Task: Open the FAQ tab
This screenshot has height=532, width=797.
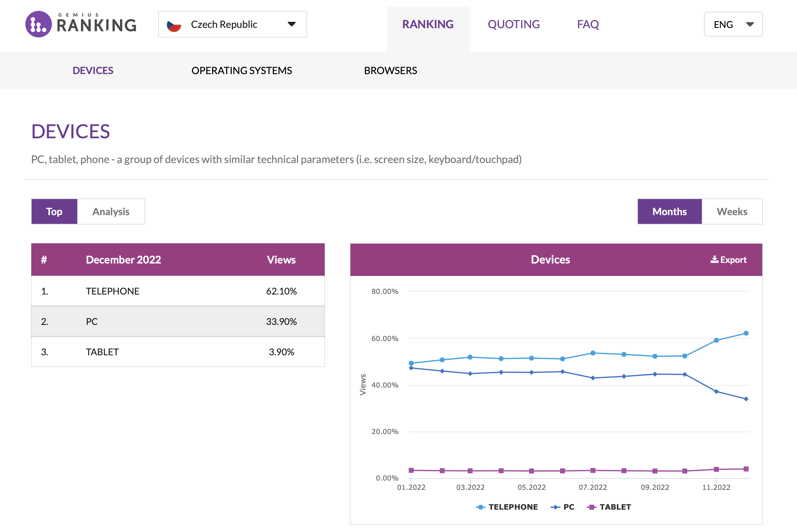Action: (588, 24)
